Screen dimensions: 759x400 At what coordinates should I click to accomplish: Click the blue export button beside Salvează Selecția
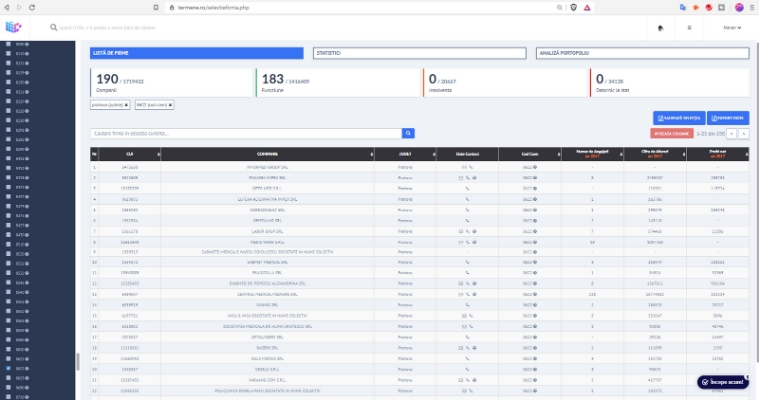728,118
